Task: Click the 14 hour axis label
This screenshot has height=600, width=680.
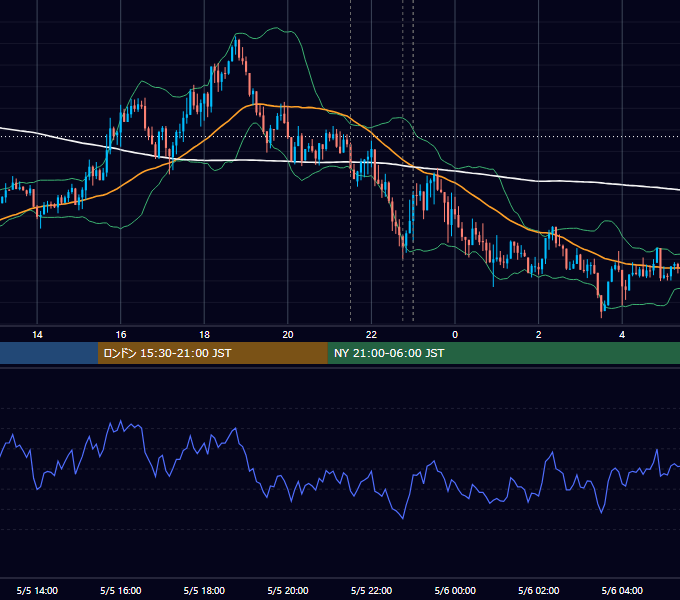Action: tap(37, 335)
